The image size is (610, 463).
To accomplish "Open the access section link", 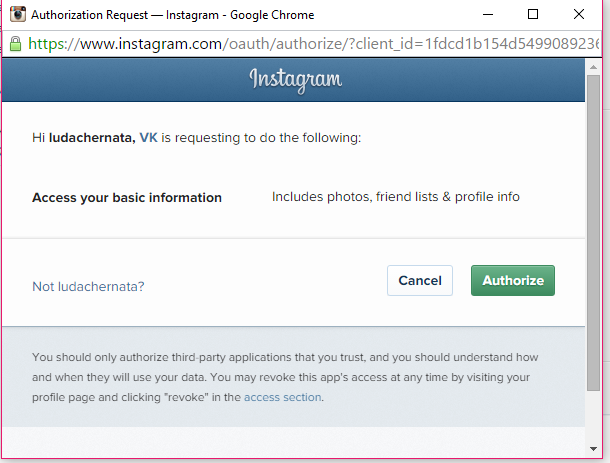I will [x=283, y=397].
